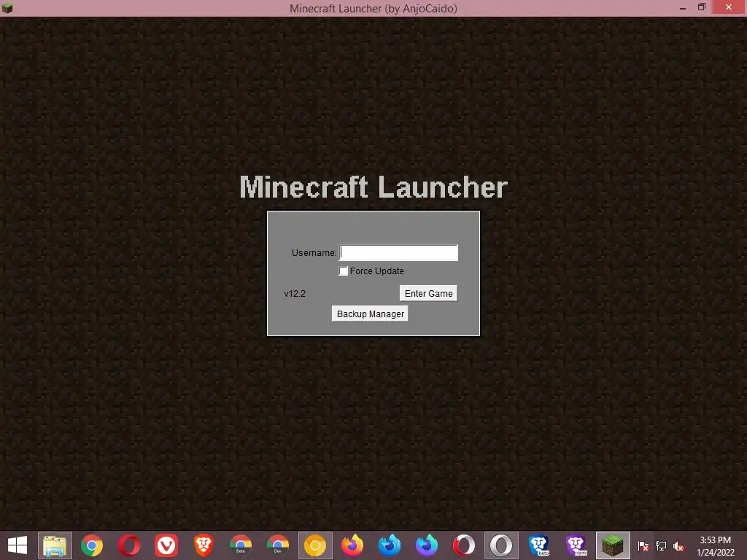This screenshot has height=560, width=747.
Task: Launch Brave Beta from the taskbar
Action: tap(538, 545)
